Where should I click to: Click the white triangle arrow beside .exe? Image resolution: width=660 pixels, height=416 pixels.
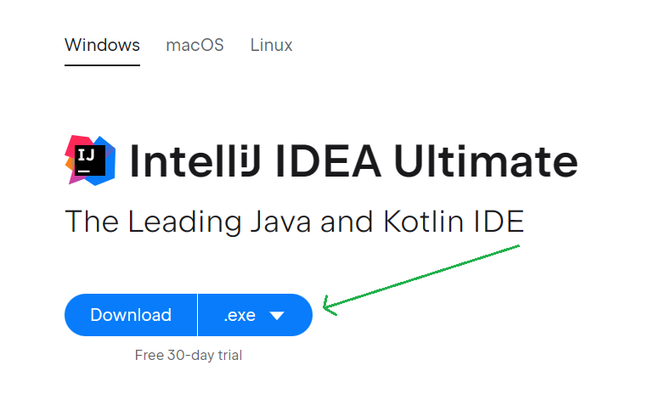[277, 316]
